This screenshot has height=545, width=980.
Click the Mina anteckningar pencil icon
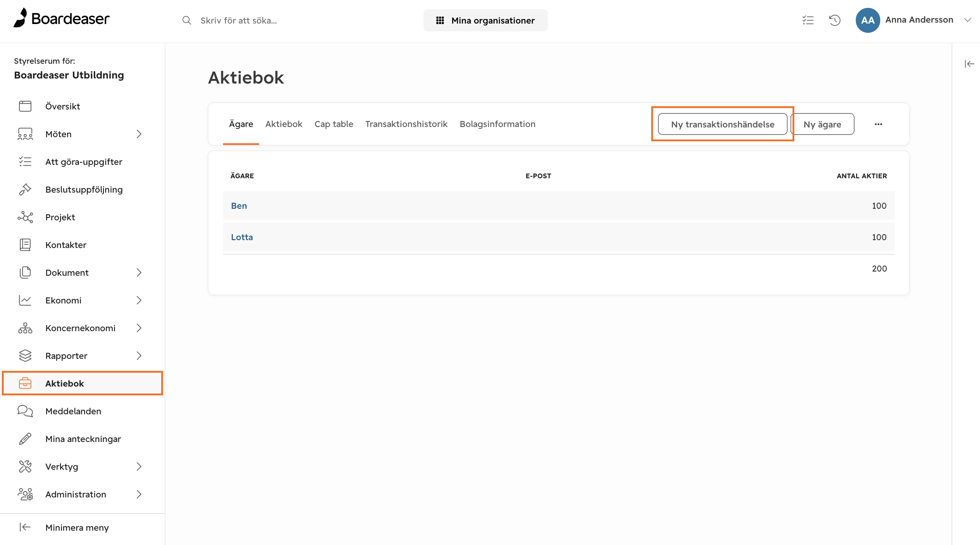point(25,439)
